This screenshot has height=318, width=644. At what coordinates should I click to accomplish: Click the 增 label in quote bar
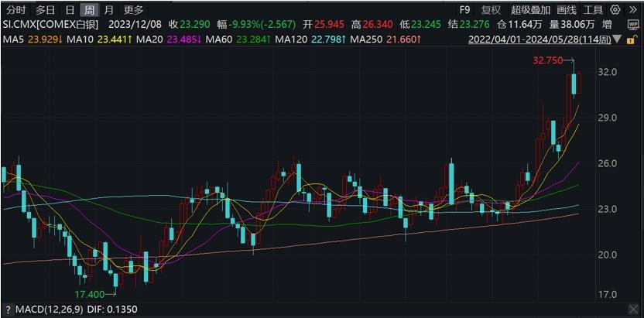click(606, 25)
